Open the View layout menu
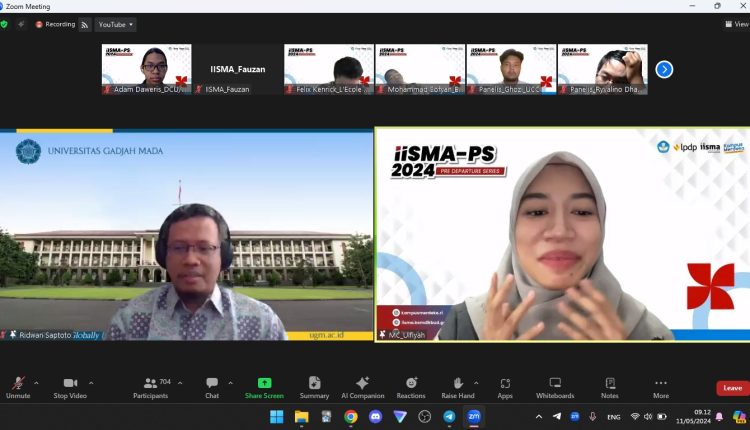The width and height of the screenshot is (750, 430). click(x=737, y=24)
